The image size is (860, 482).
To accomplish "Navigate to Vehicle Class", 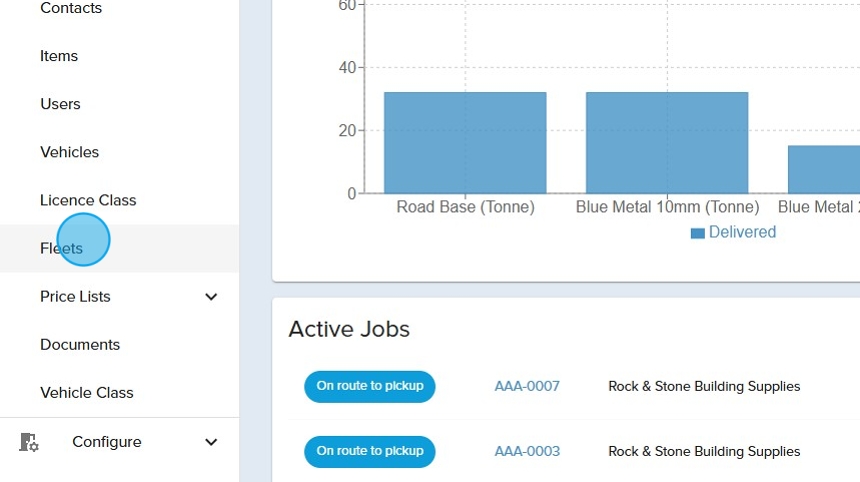I will pyautogui.click(x=86, y=393).
